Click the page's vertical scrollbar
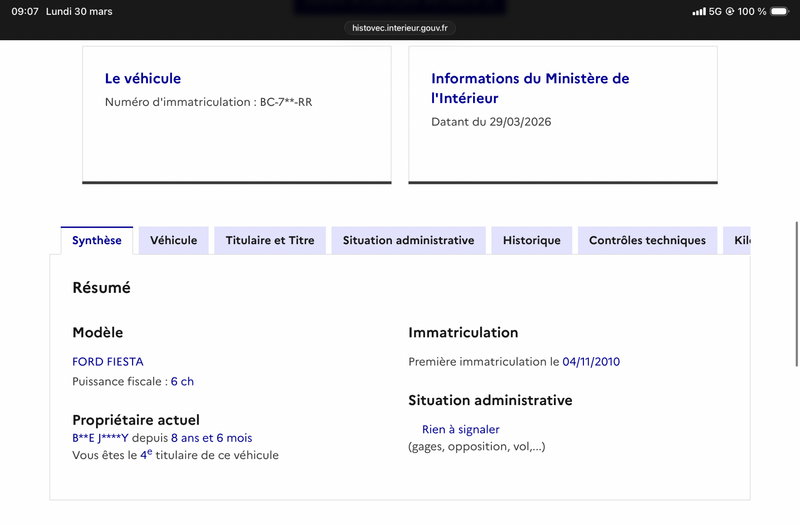This screenshot has height=525, width=800. pyautogui.click(x=796, y=294)
